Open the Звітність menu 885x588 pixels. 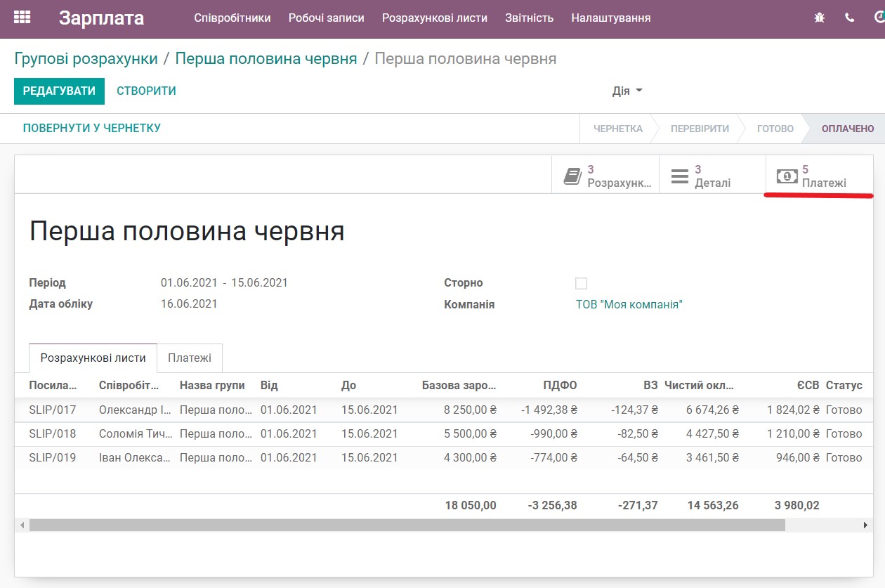click(529, 18)
